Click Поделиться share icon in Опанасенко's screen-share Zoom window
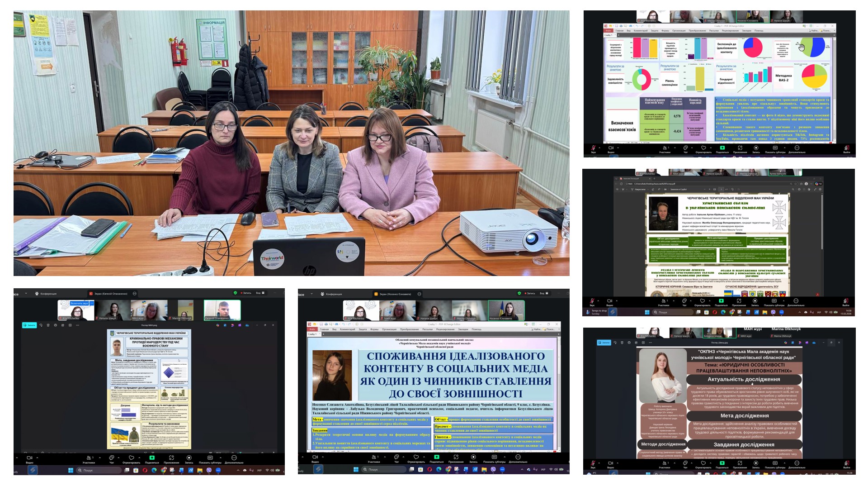Viewport: 868px width, 486px height. point(152,458)
